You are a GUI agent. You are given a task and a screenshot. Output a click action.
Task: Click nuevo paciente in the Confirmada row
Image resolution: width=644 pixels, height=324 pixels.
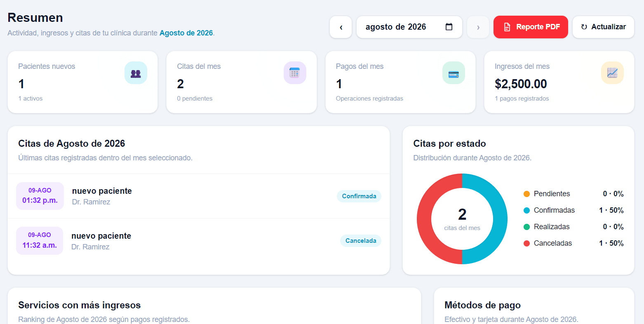pos(102,191)
